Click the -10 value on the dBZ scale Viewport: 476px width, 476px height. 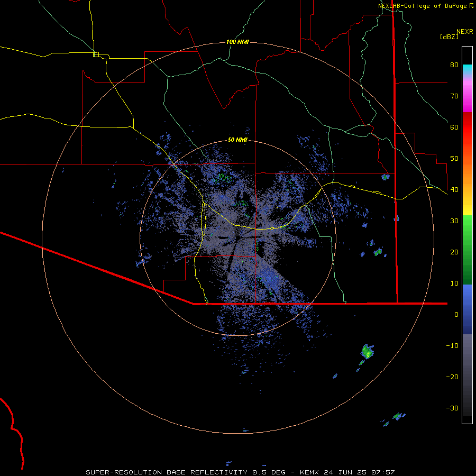tap(452, 346)
